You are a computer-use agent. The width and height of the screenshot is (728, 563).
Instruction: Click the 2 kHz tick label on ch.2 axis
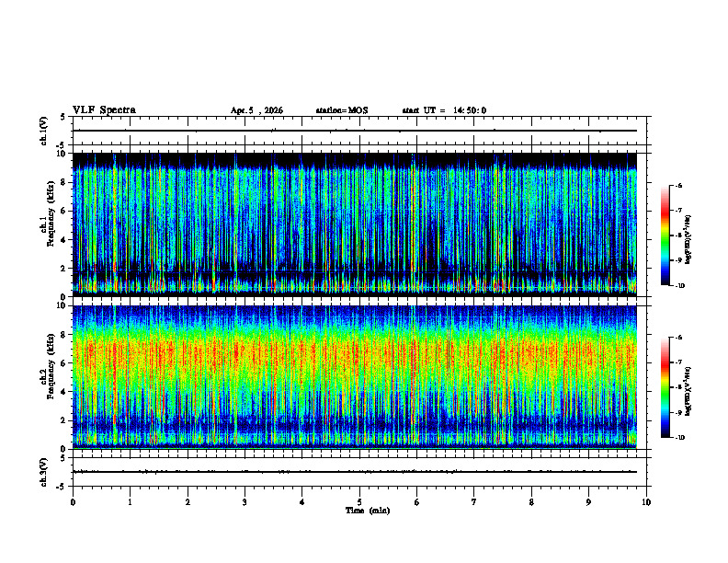click(x=64, y=420)
